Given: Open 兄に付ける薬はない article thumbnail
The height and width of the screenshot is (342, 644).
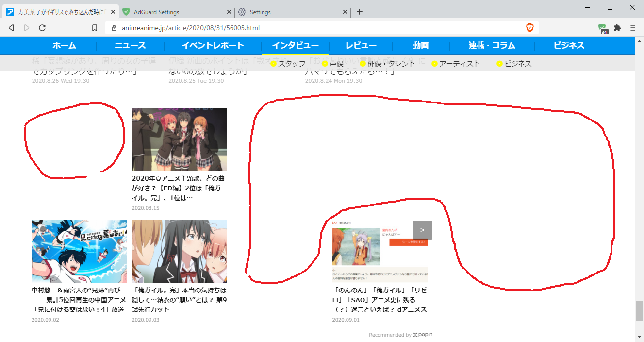Looking at the screenshot, I should click(79, 251).
